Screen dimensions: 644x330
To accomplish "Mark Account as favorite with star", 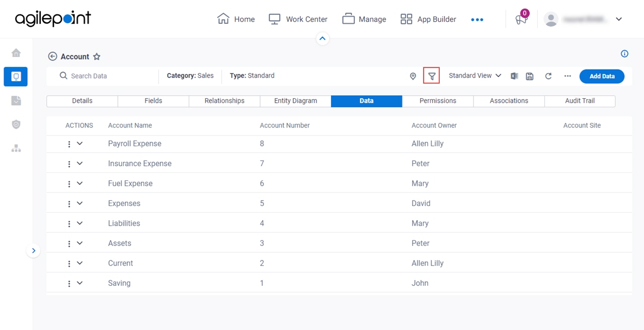I will 97,57.
